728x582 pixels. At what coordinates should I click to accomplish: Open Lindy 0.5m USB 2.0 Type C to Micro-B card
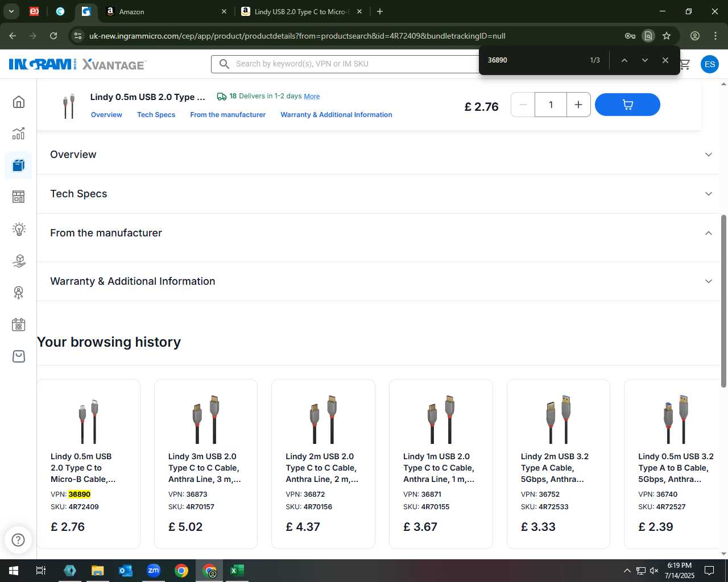coord(88,464)
